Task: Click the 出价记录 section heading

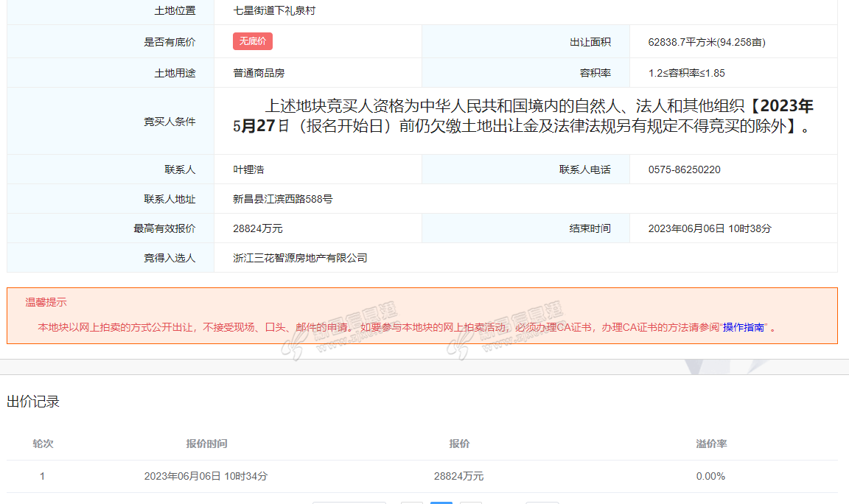Action: point(33,402)
